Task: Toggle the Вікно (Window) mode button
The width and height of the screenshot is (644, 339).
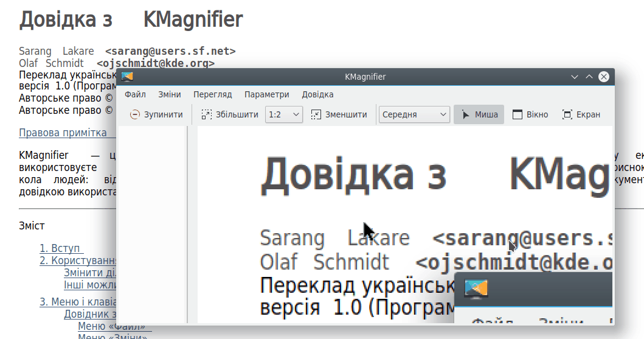Action: coord(530,114)
